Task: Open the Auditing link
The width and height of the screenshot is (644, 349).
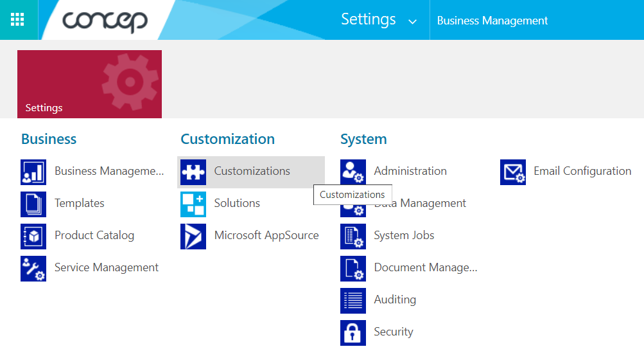Action: click(x=395, y=300)
